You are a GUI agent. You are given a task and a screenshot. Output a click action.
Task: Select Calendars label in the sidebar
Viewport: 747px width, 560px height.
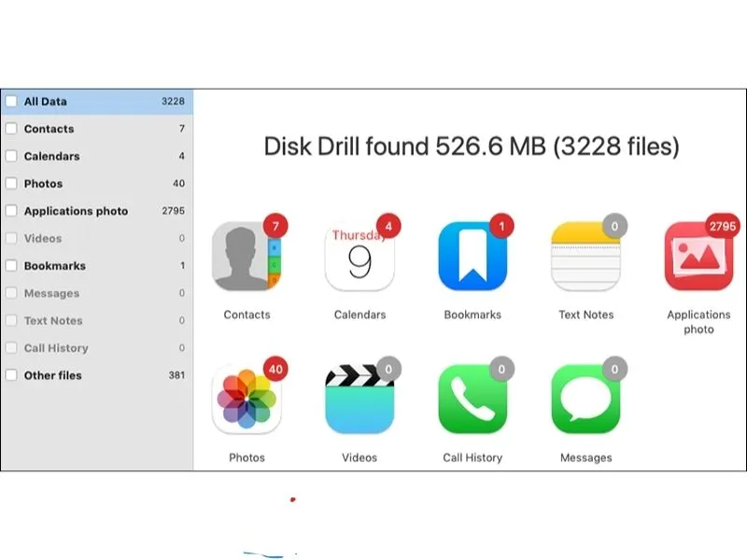(52, 156)
